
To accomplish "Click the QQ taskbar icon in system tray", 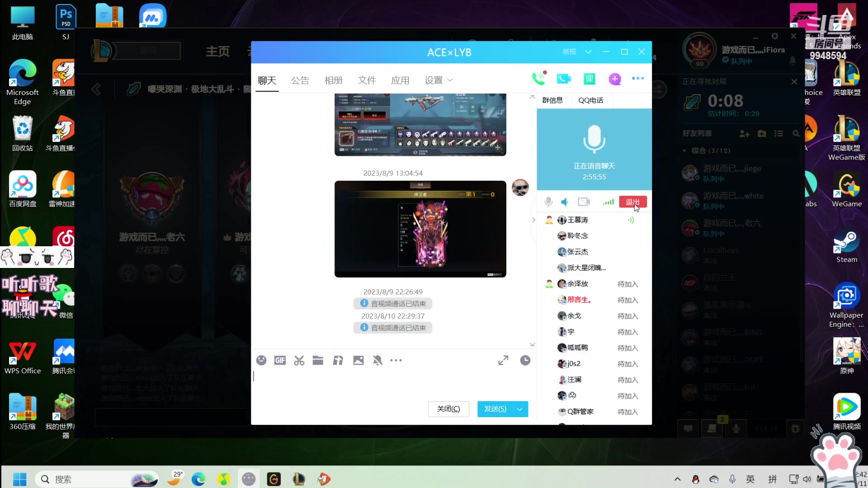I will 696,479.
